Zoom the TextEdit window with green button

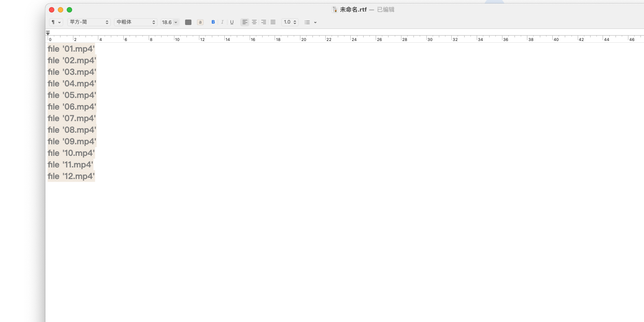[x=69, y=10]
